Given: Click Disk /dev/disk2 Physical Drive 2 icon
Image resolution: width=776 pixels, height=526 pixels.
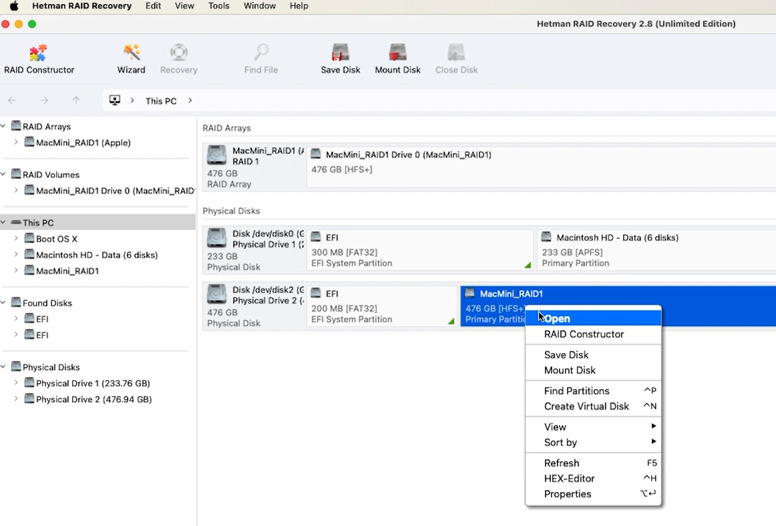Looking at the screenshot, I should (216, 294).
